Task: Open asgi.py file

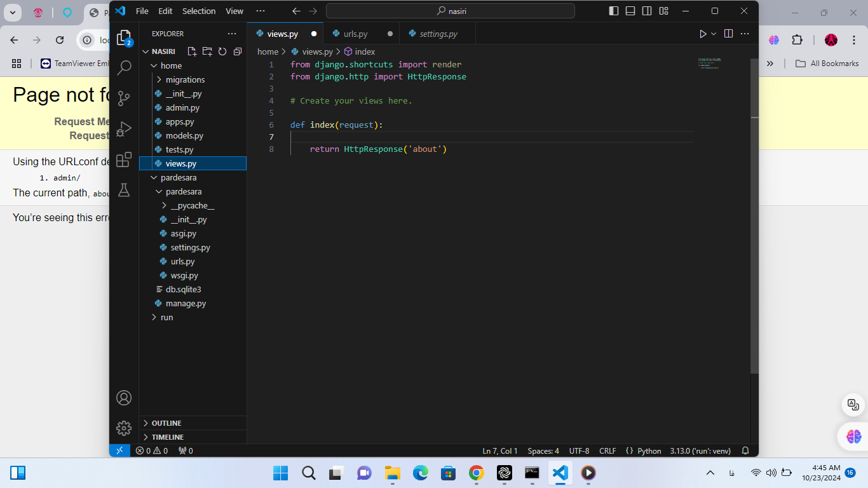Action: click(x=193, y=233)
